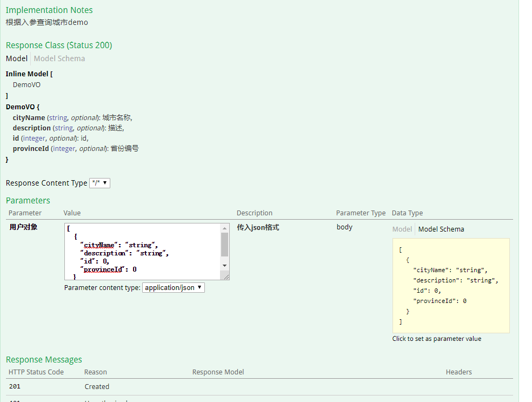The image size is (532, 402).
Task: Select Data Type Model Schema tab
Action: (441, 229)
